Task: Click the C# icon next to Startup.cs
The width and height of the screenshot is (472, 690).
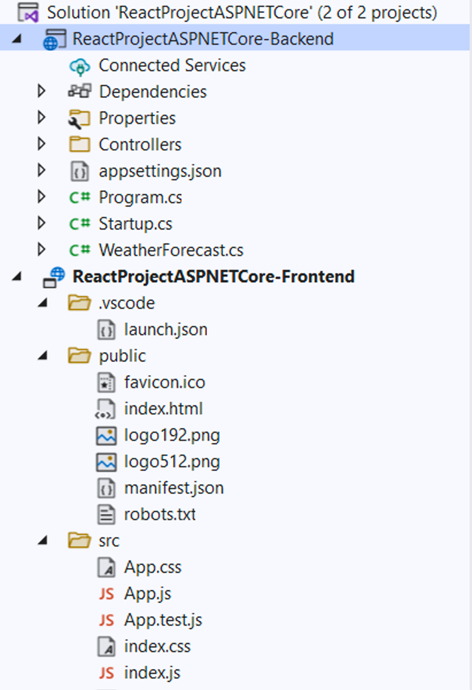Action: point(80,224)
